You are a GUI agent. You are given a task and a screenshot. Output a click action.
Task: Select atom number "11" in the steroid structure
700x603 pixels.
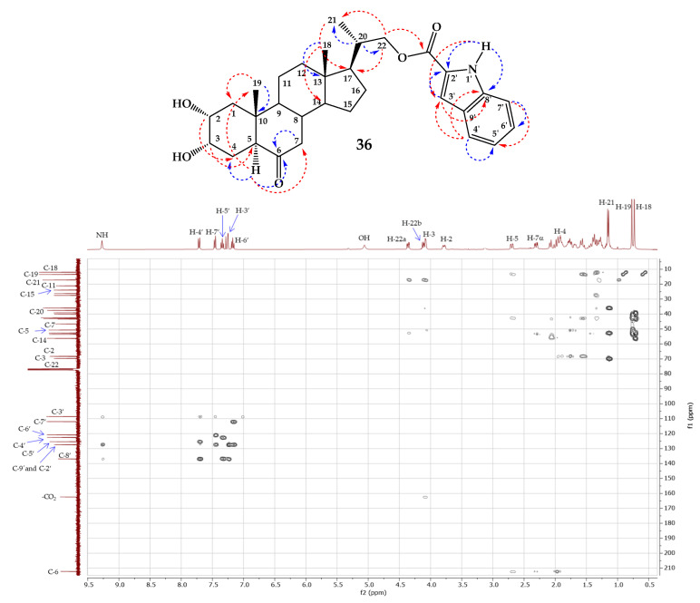tap(287, 83)
